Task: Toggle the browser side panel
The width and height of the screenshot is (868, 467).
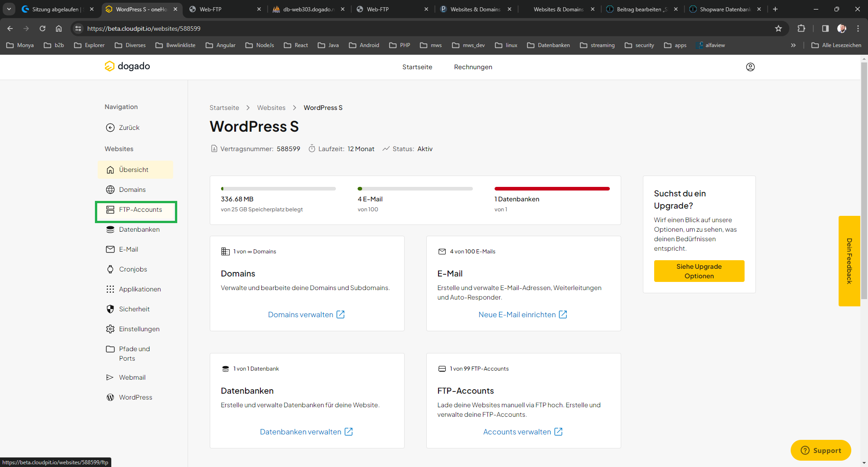Action: pyautogui.click(x=825, y=29)
